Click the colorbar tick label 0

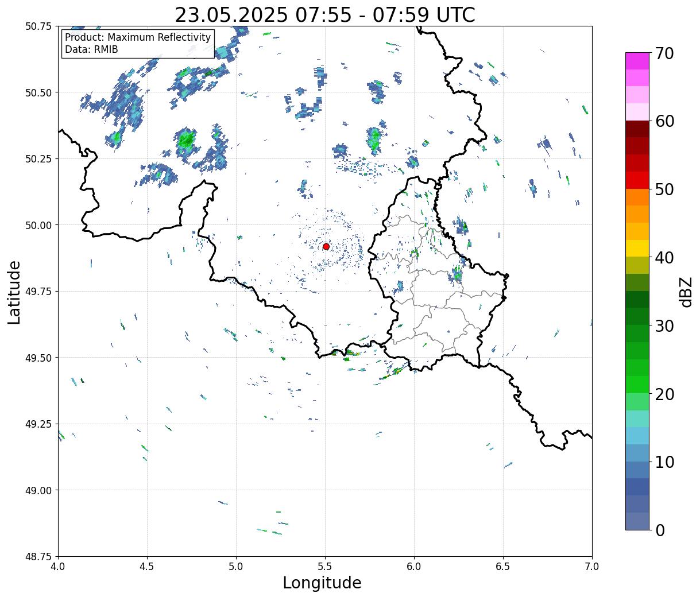pyautogui.click(x=660, y=530)
